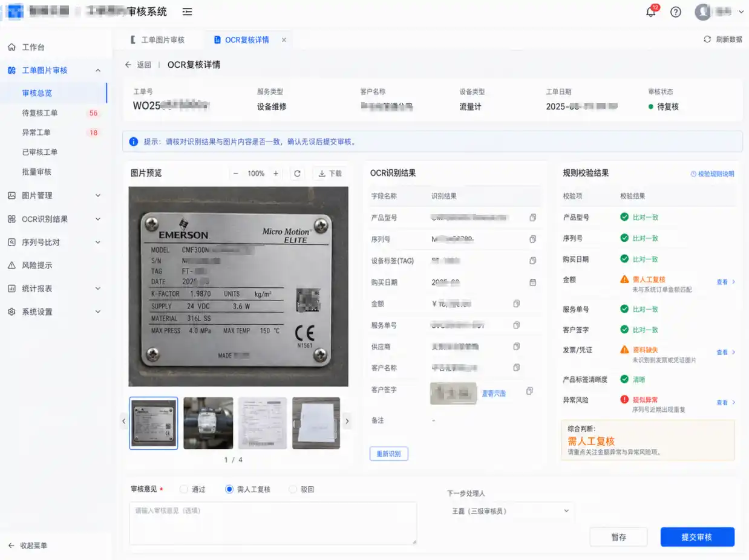This screenshot has height=560, width=749.
Task: Click the user avatar in the header
Action: coord(702,12)
